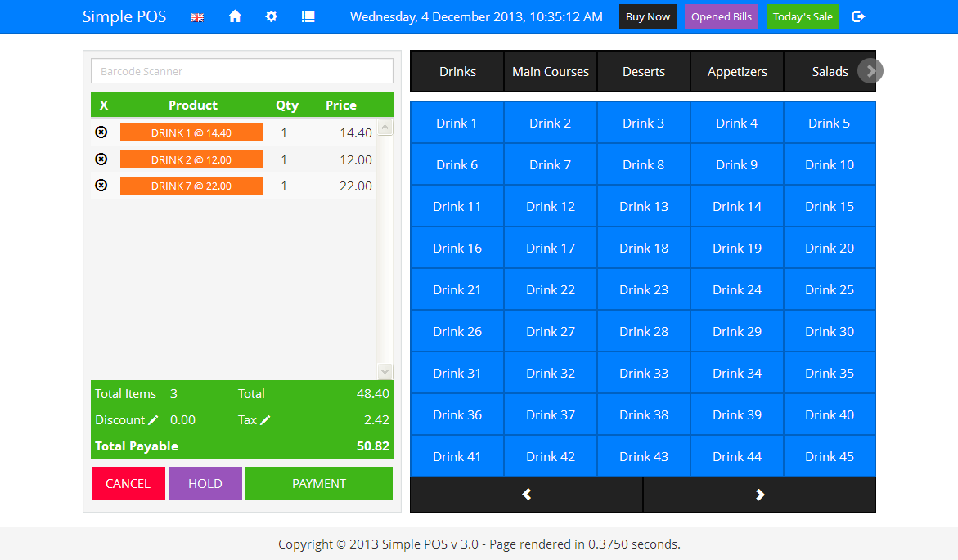Select the Appetizers category tab

(737, 71)
